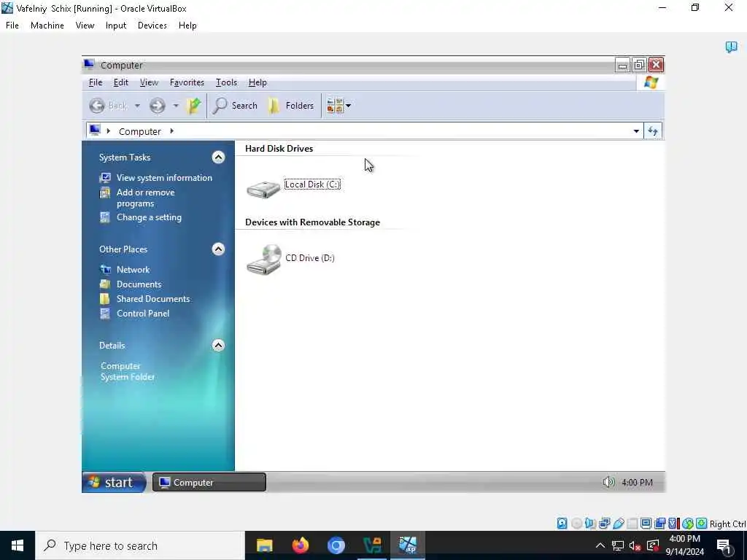This screenshot has width=747, height=560.
Task: Open VirtualBox Help menu
Action: (187, 26)
